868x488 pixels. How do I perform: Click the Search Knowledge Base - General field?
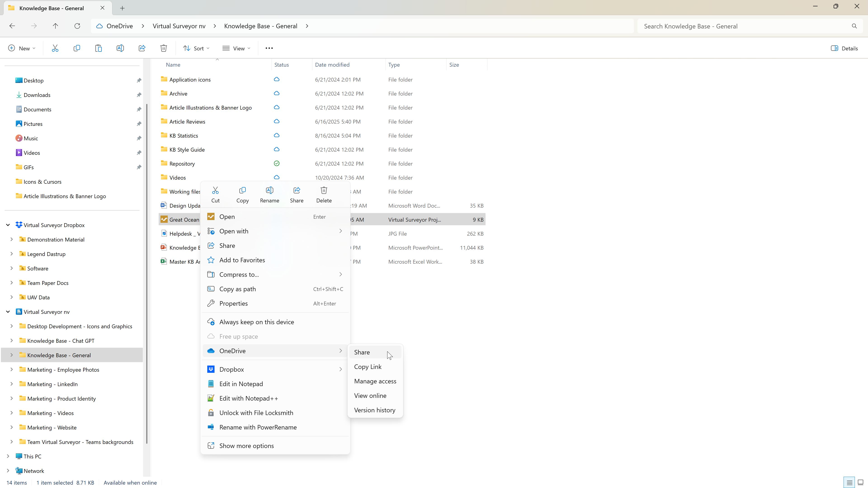click(x=745, y=26)
